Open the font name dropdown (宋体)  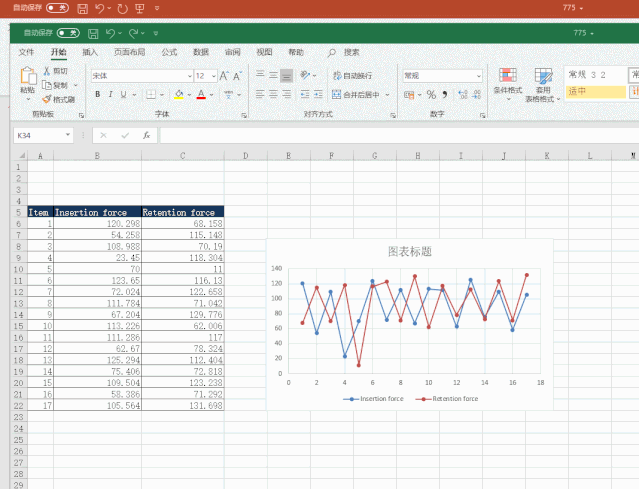pos(188,76)
